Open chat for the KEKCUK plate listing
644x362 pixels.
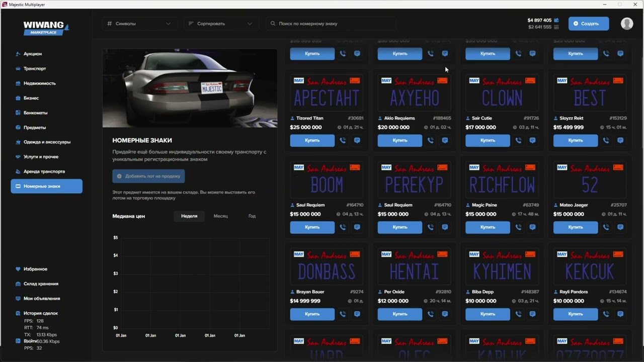620,314
